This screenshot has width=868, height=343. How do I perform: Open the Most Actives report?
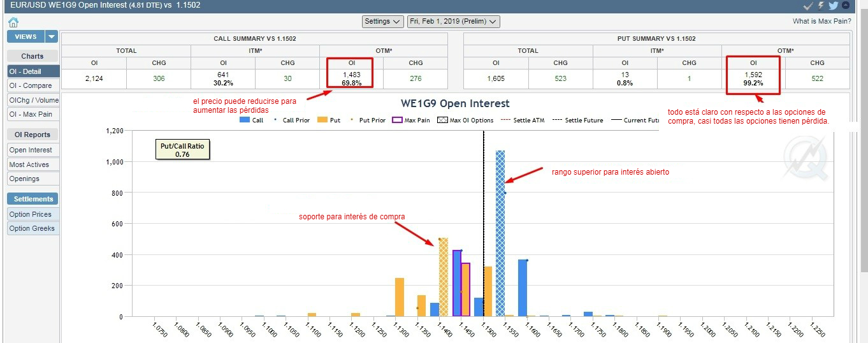tap(29, 164)
